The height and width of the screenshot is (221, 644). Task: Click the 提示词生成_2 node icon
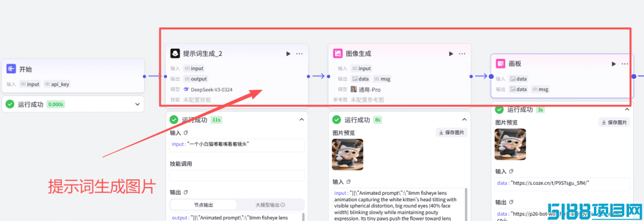point(175,54)
